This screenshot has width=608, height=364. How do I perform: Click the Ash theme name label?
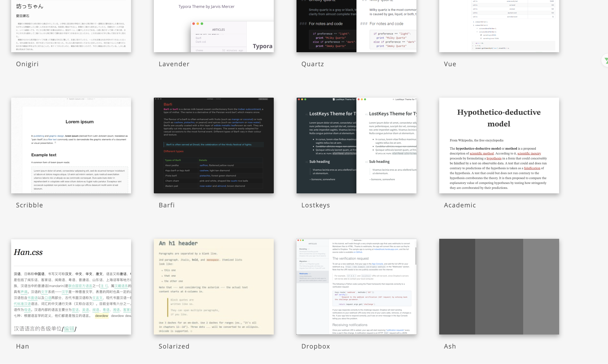(x=450, y=346)
